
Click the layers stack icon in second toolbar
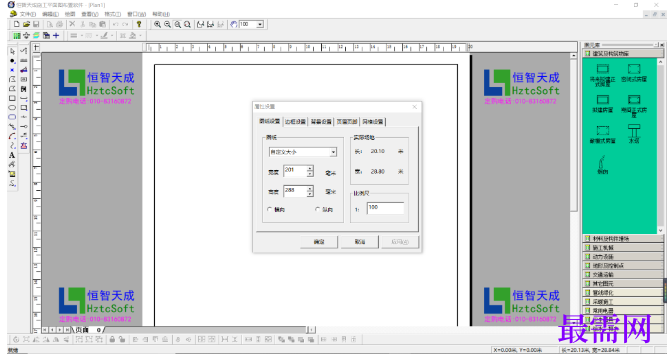[x=36, y=35]
